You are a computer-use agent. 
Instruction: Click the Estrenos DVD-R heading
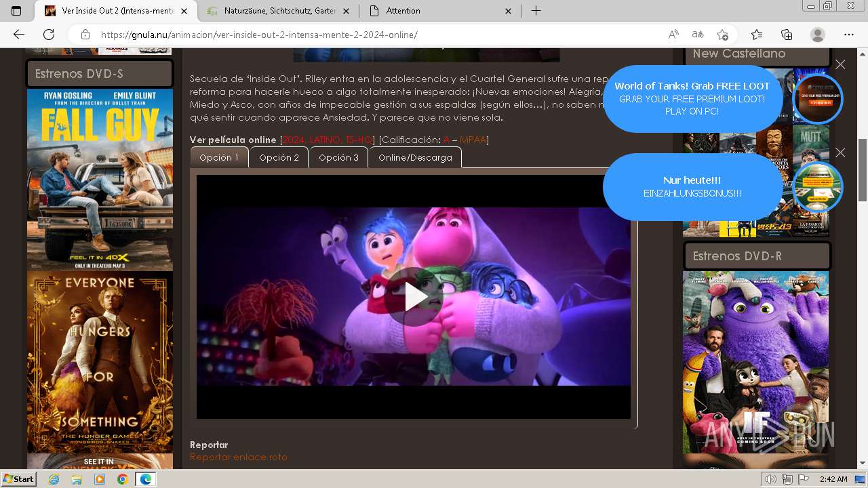pos(756,256)
